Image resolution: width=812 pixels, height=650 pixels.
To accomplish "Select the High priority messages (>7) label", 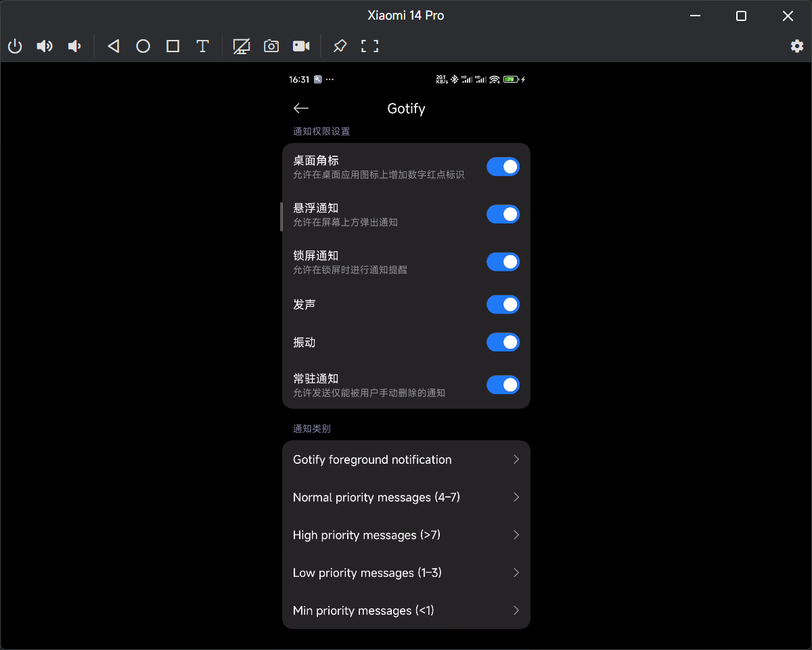I will click(x=367, y=535).
